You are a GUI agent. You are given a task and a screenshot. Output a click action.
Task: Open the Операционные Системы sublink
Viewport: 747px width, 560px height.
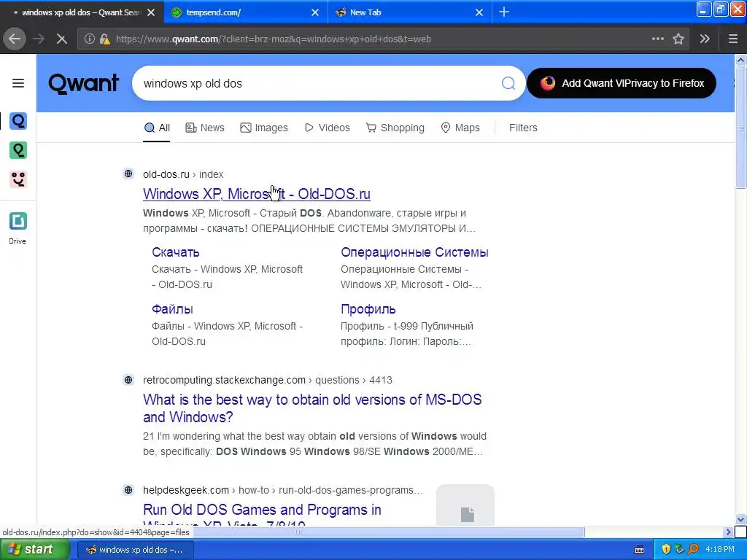coord(414,252)
